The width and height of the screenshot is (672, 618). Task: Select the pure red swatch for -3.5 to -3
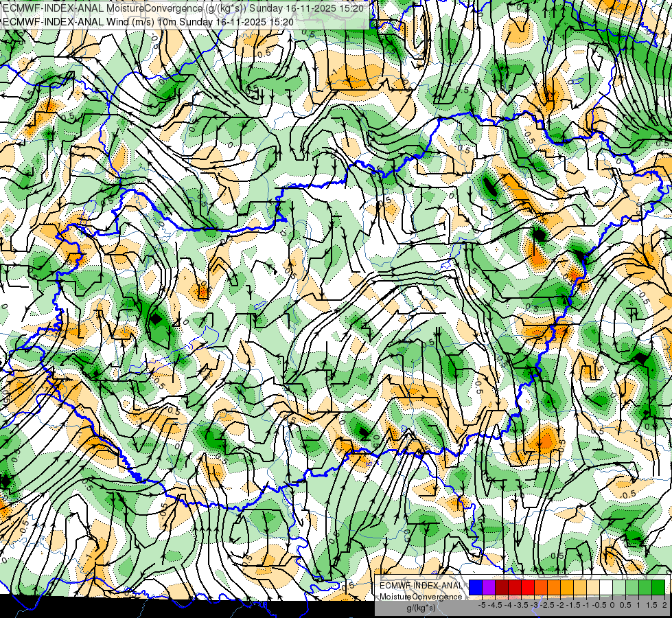coord(528,587)
